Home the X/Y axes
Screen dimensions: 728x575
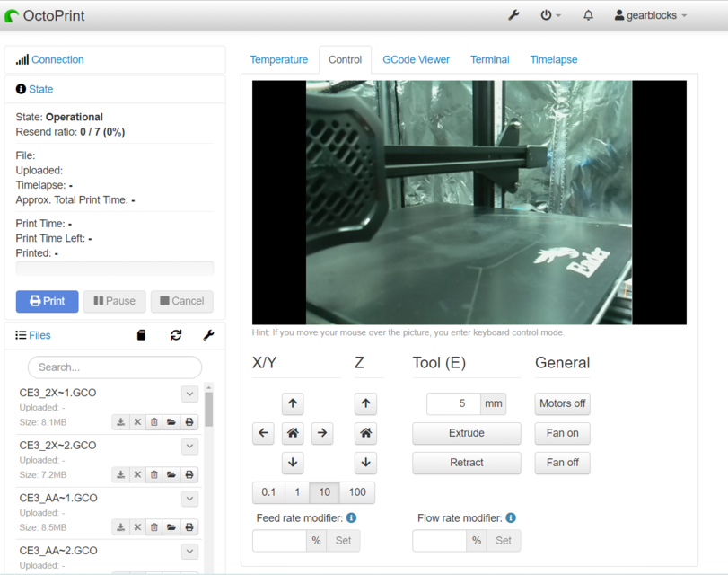coord(293,433)
